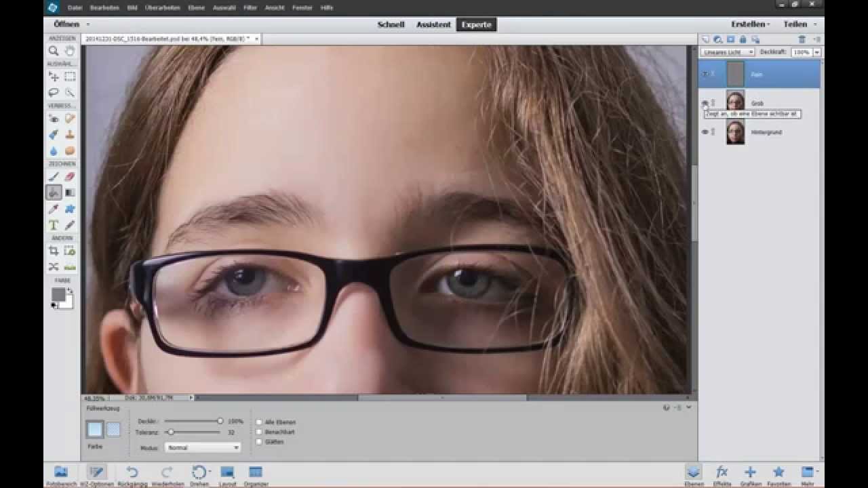Add a layer mask
Screen dimensions: 868x488
pos(730,40)
